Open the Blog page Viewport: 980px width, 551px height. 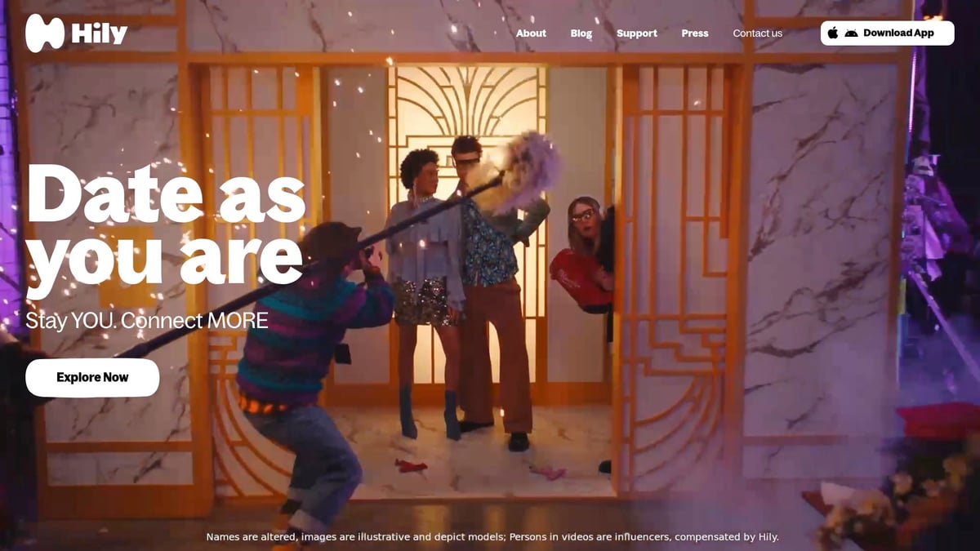(581, 33)
